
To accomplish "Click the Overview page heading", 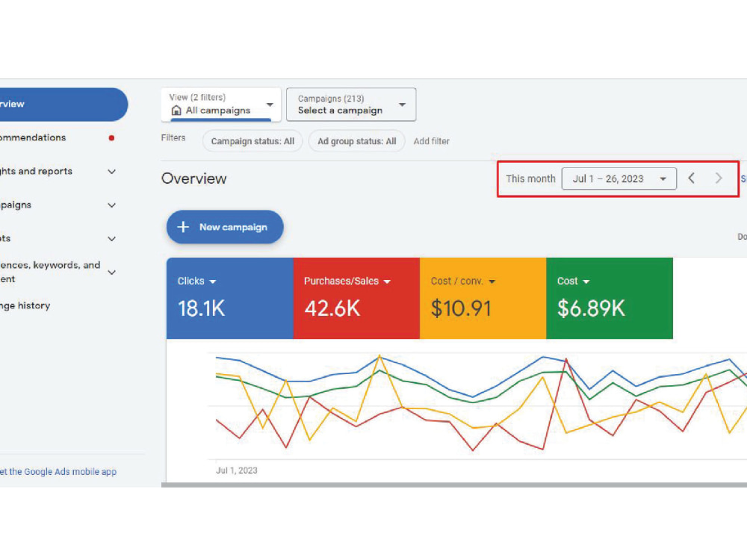I will pos(194,178).
